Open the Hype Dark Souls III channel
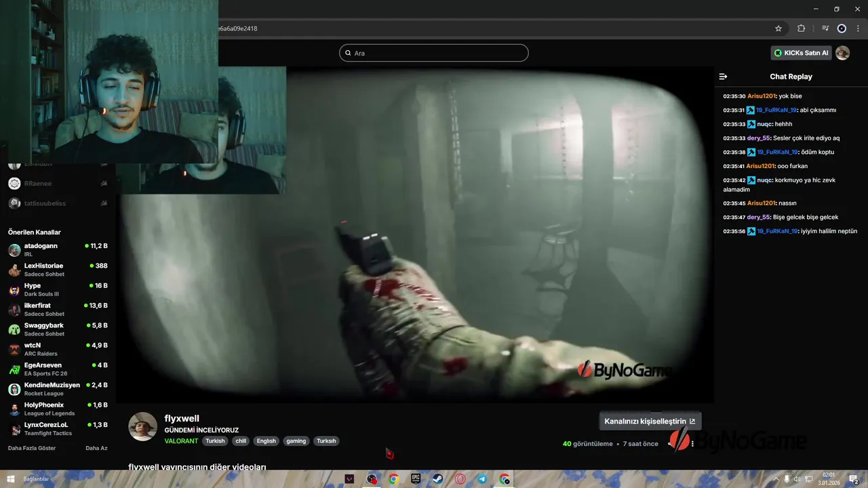Screen dimensions: 868x488 click(x=58, y=289)
